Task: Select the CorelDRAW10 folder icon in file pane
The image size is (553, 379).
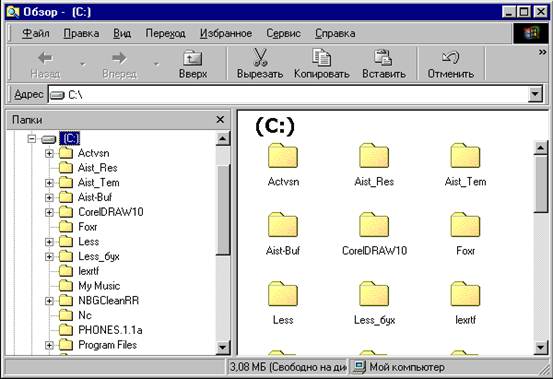Action: click(x=374, y=225)
